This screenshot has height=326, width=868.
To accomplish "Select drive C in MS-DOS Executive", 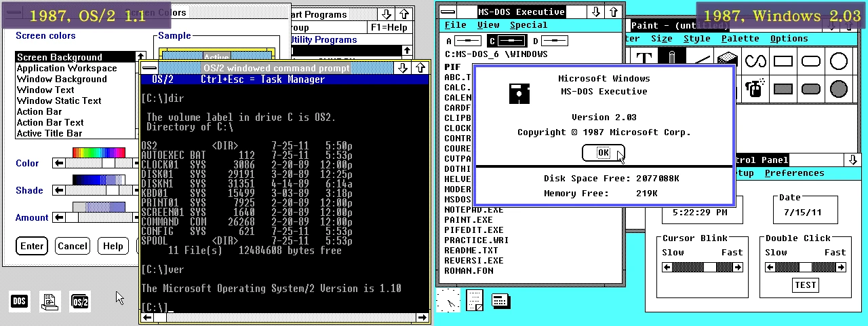I will pyautogui.click(x=506, y=41).
